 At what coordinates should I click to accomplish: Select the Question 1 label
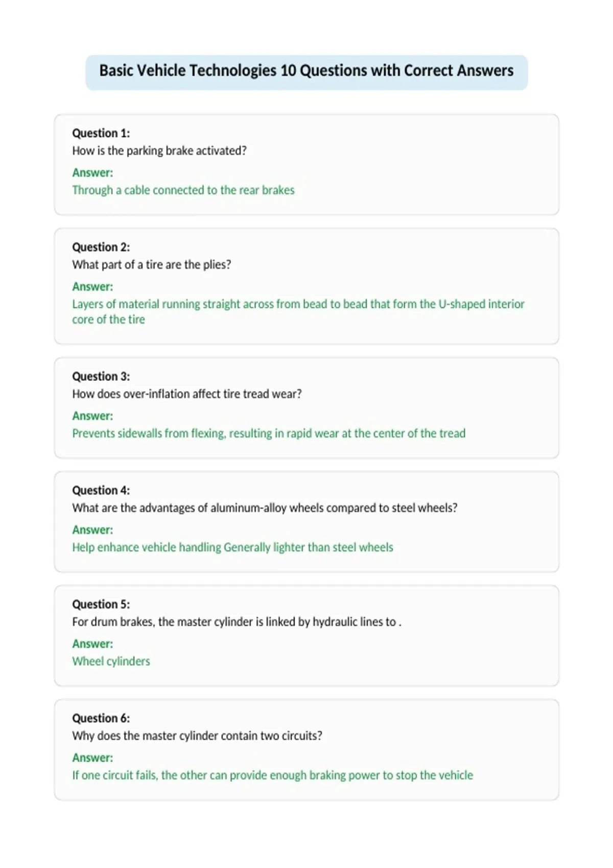coord(101,133)
